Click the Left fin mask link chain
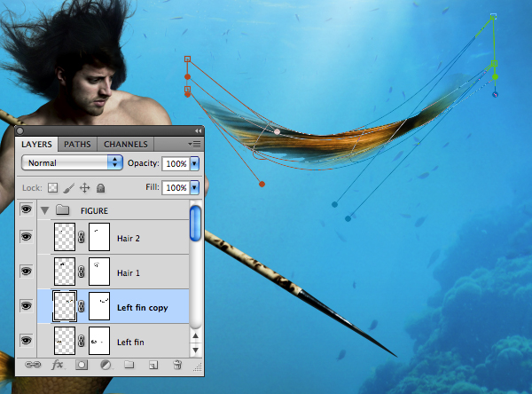The height and width of the screenshot is (394, 532). click(81, 341)
